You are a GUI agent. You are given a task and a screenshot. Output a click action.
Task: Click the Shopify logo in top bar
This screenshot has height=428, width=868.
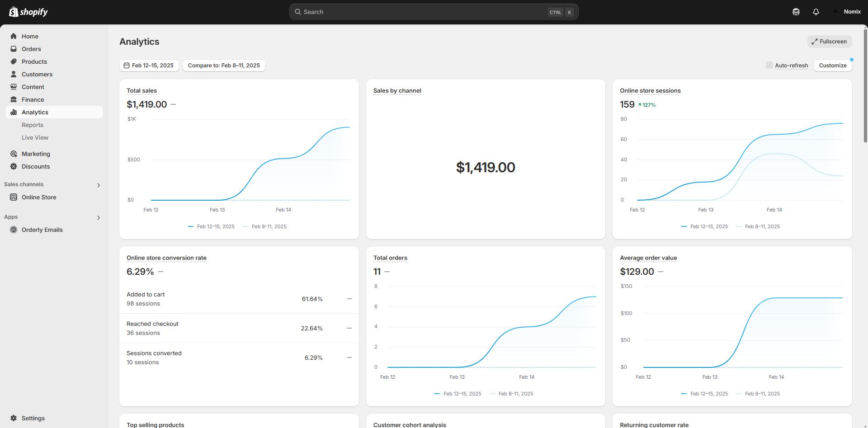[x=28, y=12]
